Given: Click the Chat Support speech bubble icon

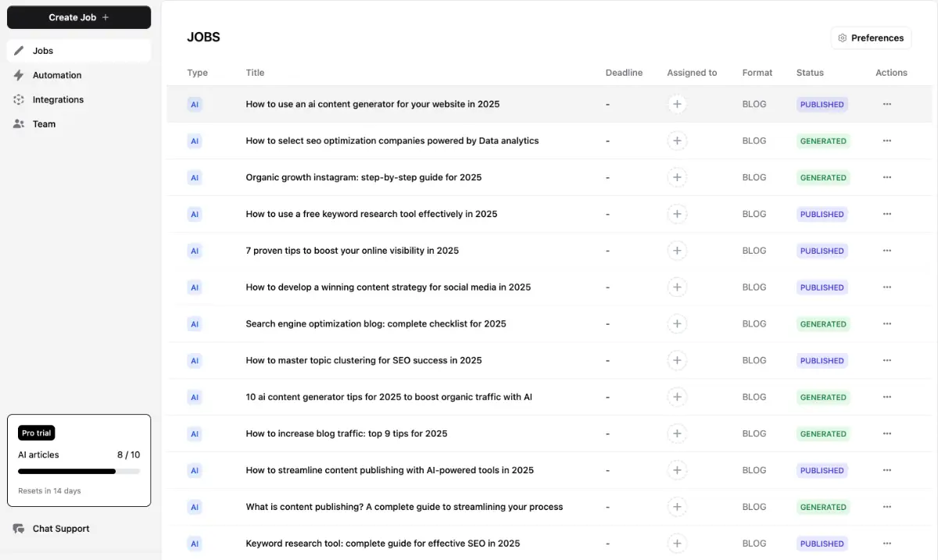Looking at the screenshot, I should [x=20, y=529].
